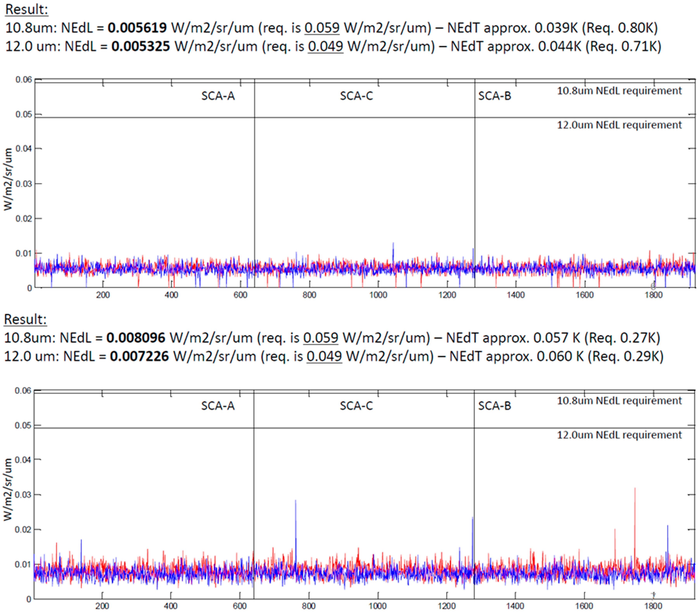Viewport: 700px width, 613px height.
Task: Click the upper plot's 10.8um NEdL requirement label
Action: click(x=619, y=91)
